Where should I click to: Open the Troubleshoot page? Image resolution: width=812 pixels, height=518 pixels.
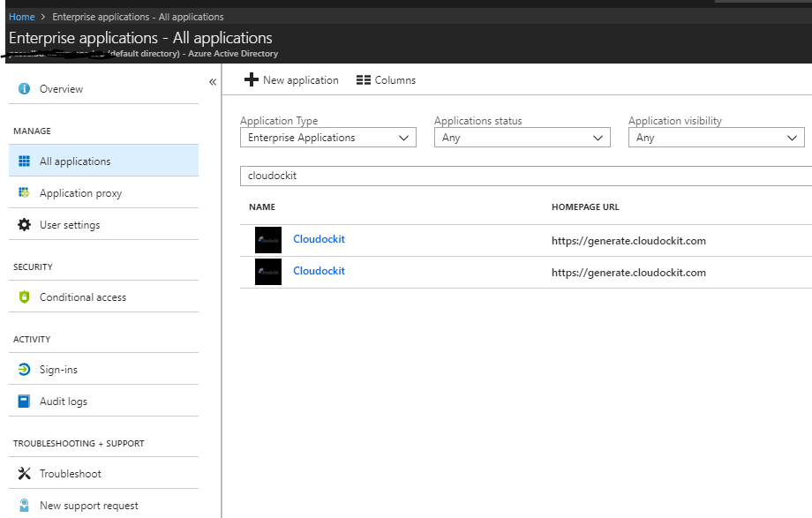coord(103,474)
